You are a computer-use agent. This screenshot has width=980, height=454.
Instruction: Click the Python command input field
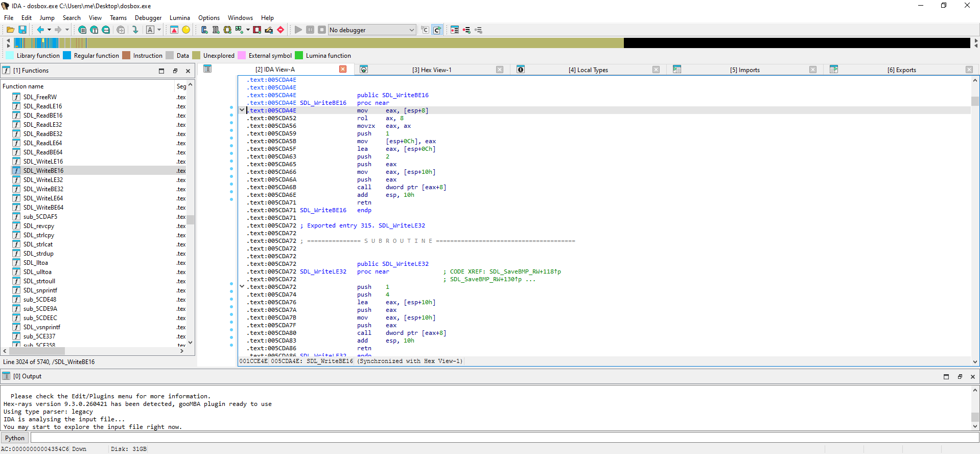pyautogui.click(x=505, y=438)
